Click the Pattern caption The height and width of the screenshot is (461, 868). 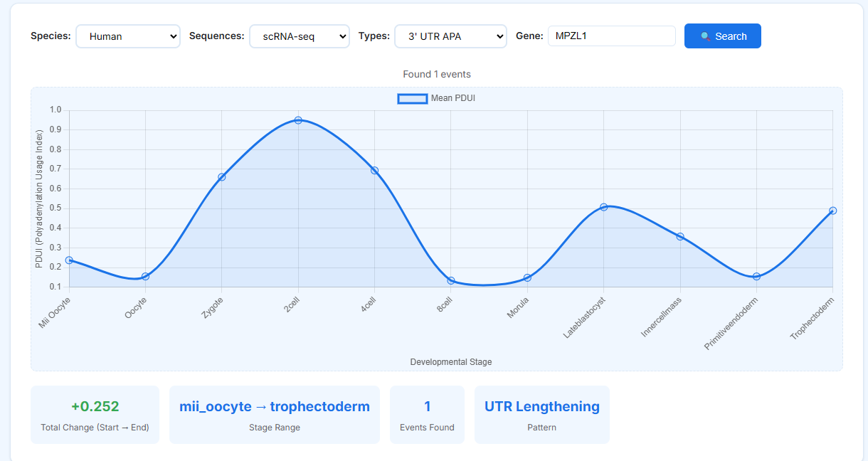[x=542, y=428]
